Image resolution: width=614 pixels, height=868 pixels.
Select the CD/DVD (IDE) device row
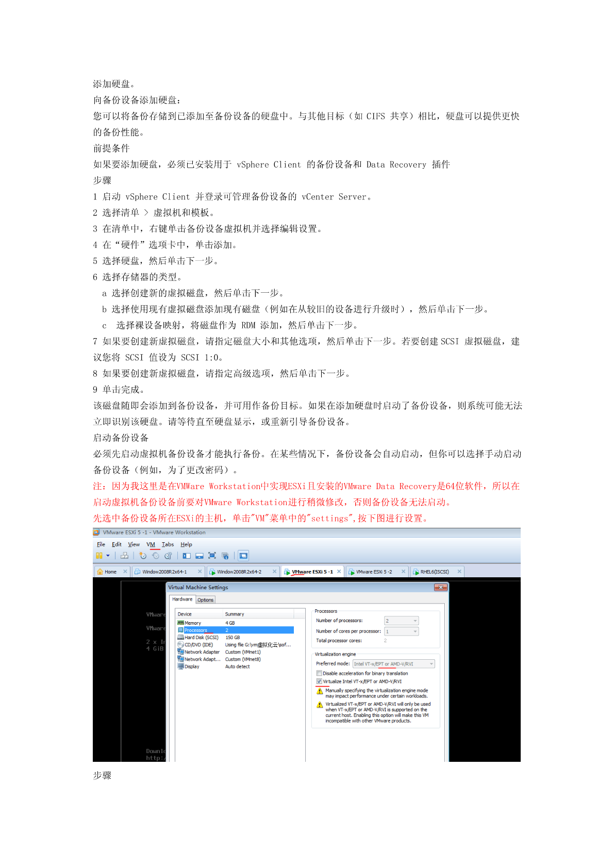(x=235, y=645)
